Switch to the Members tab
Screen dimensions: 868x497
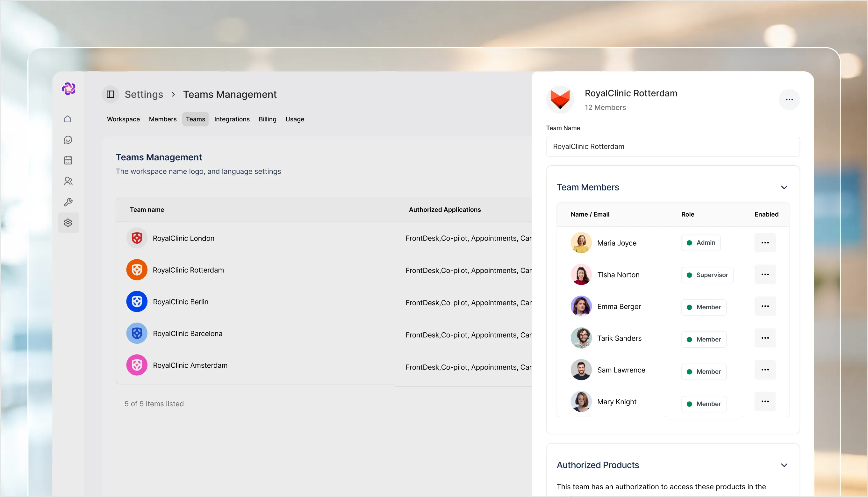pyautogui.click(x=163, y=119)
